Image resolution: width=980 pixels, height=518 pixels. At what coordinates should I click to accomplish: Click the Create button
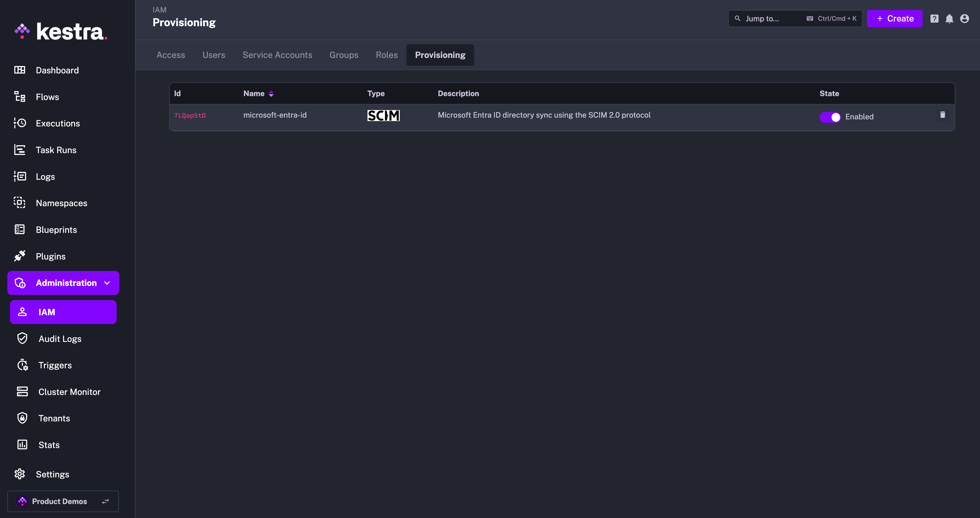point(894,19)
